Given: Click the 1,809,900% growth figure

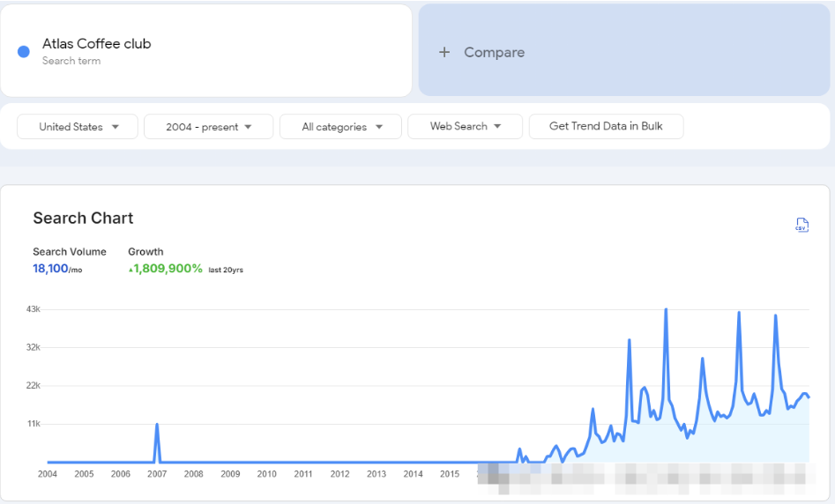Looking at the screenshot, I should [x=168, y=269].
